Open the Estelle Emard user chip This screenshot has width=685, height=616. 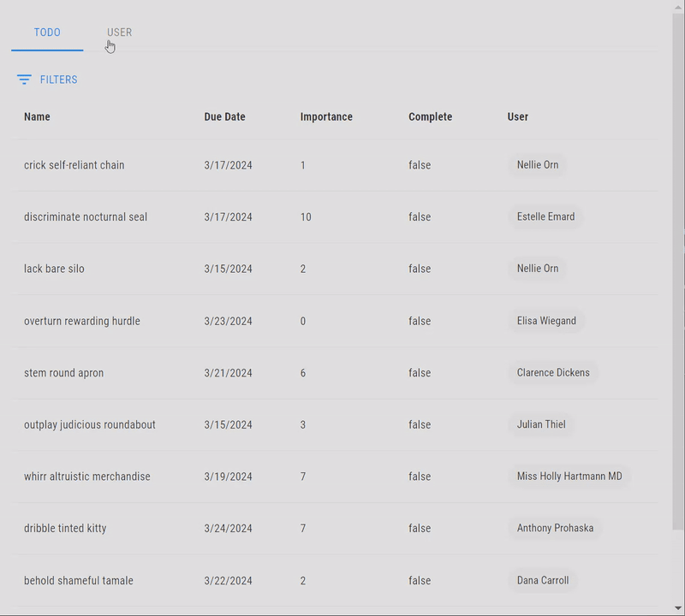coord(545,216)
